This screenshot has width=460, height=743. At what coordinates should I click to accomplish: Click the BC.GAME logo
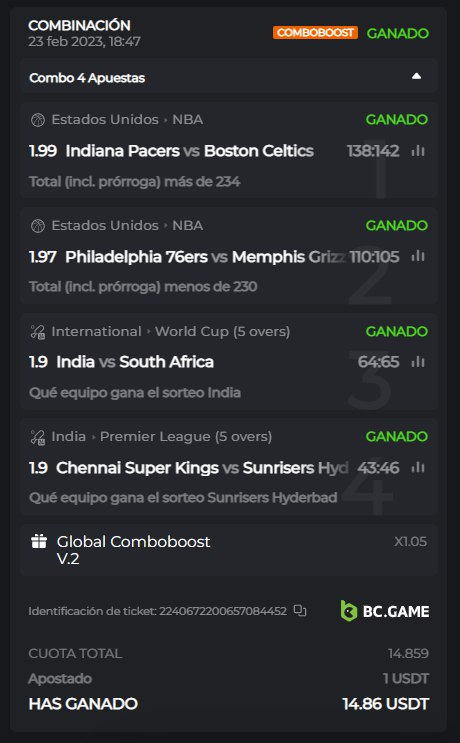pos(385,611)
